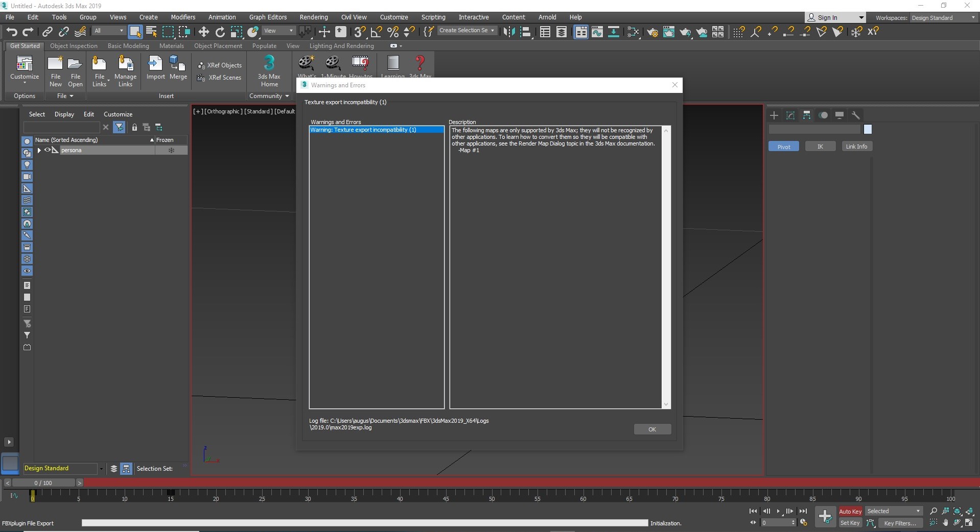Image resolution: width=980 pixels, height=532 pixels.
Task: Open the Workspaces Design Standard dropdown
Action: click(943, 18)
